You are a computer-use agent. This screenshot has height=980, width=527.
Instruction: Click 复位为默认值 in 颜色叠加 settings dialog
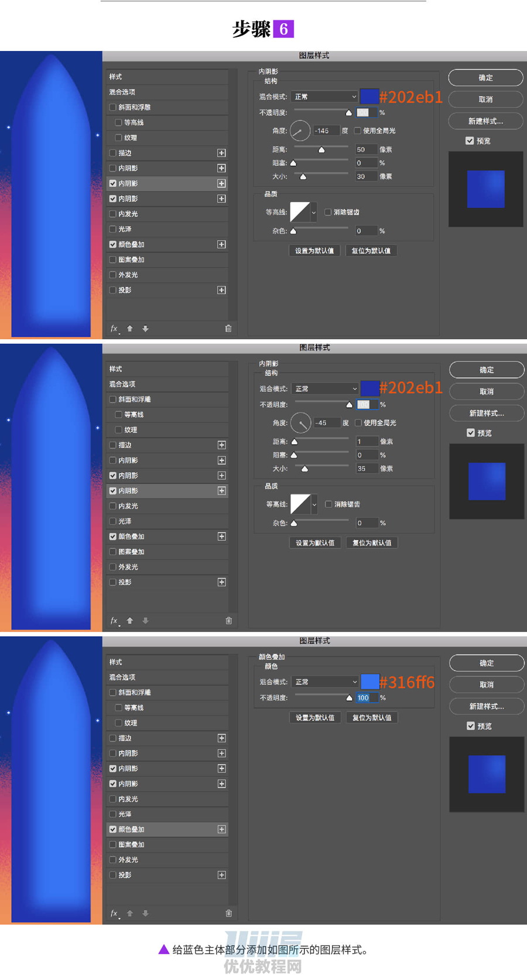coord(372,717)
